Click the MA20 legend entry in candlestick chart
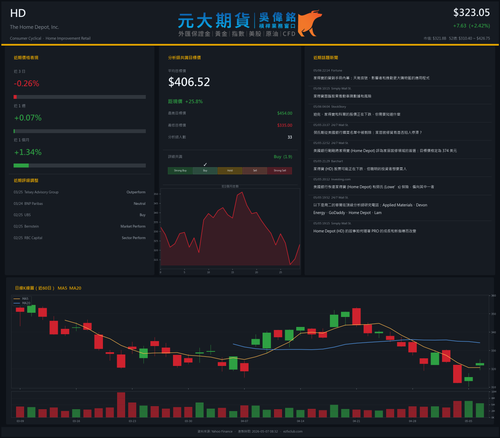This screenshot has width=500, height=438. (22, 303)
